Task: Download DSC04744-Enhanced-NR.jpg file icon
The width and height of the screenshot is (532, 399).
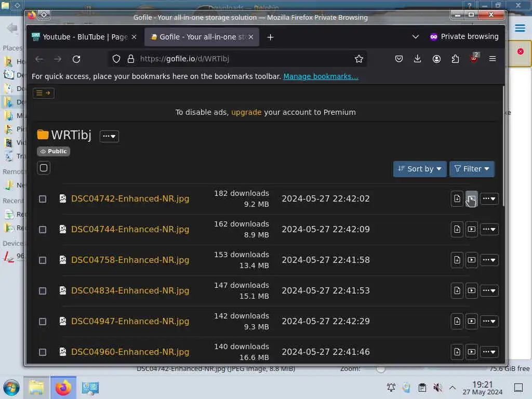Action: click(x=457, y=229)
